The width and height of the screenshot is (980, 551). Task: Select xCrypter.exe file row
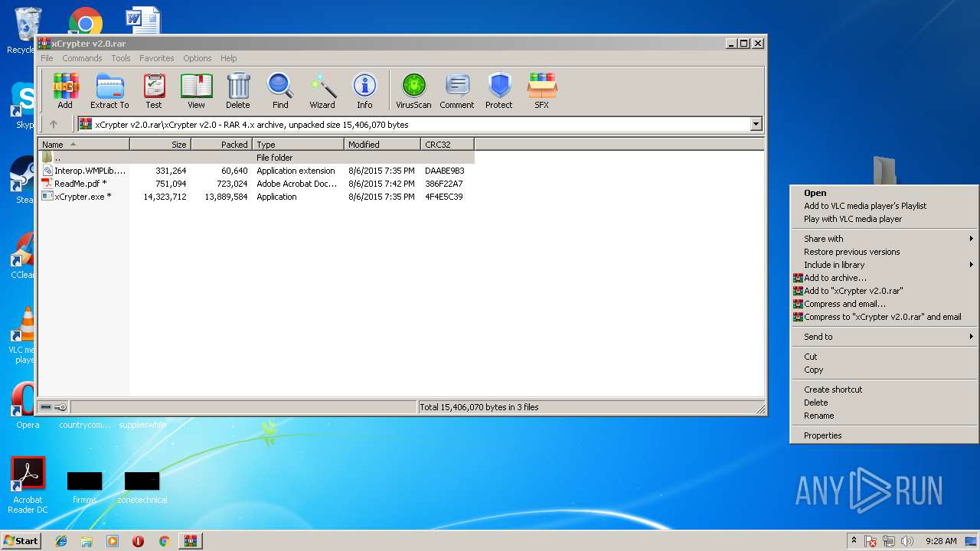click(256, 197)
